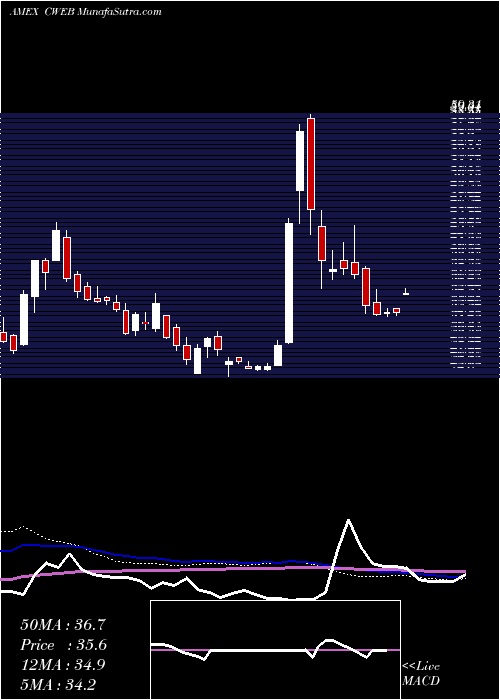
Task: Click the 12MA : 34.9 value
Action: click(63, 665)
